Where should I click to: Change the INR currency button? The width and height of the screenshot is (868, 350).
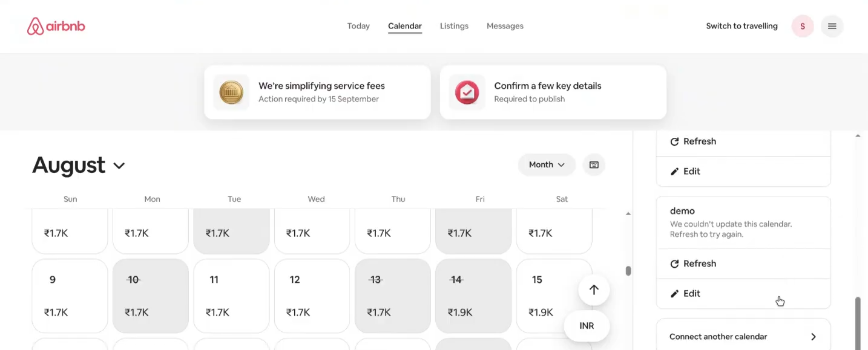(587, 326)
